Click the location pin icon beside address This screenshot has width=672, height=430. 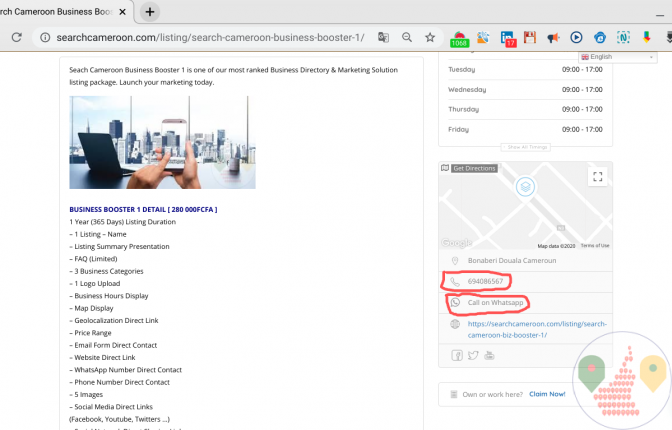pyautogui.click(x=455, y=261)
